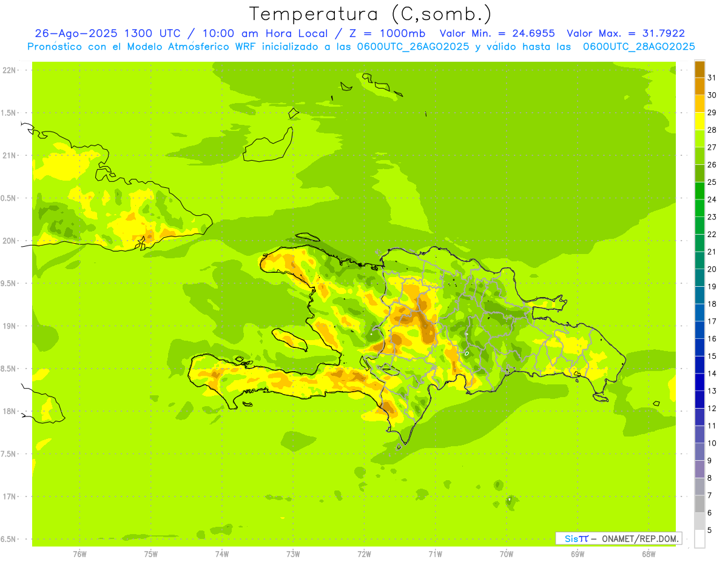Click the 22N latitude label
This screenshot has height=562, width=728.
(x=10, y=70)
